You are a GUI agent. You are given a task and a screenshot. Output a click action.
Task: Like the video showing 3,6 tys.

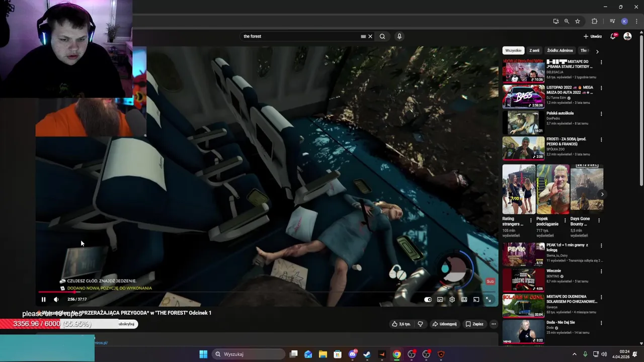(401, 324)
